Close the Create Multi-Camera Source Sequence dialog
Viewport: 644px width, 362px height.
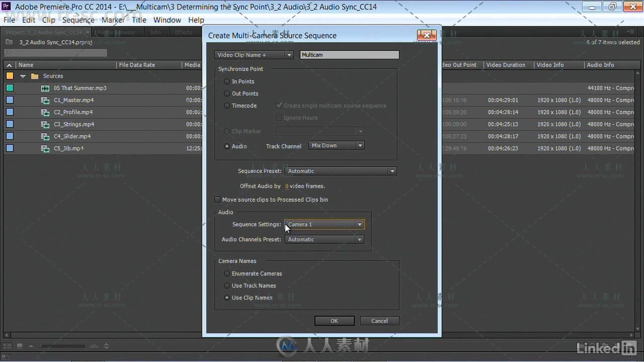coord(427,35)
